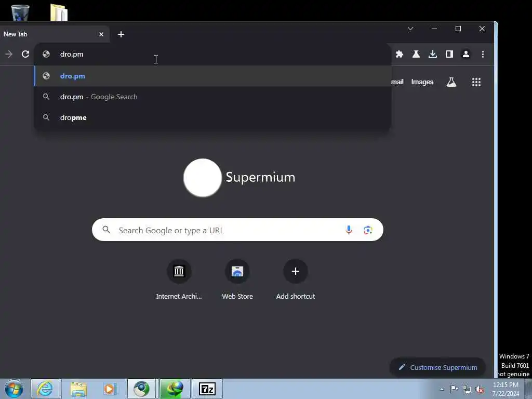Launch Internet Explorer from taskbar
Screen dimensions: 532x399
click(45, 389)
